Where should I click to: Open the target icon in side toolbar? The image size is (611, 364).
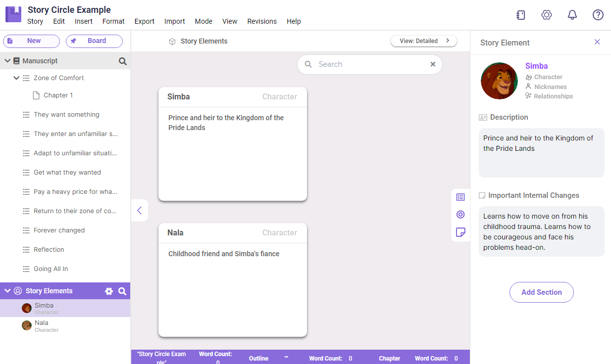pos(460,215)
